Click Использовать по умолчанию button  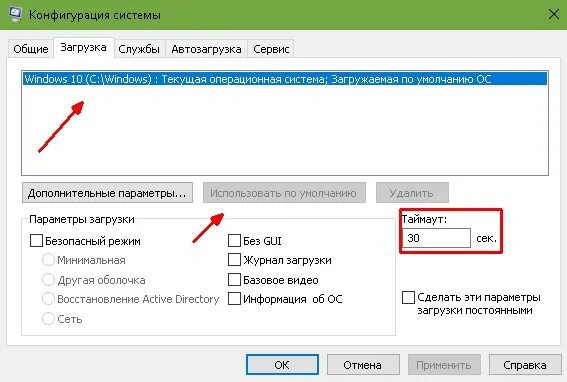point(284,193)
